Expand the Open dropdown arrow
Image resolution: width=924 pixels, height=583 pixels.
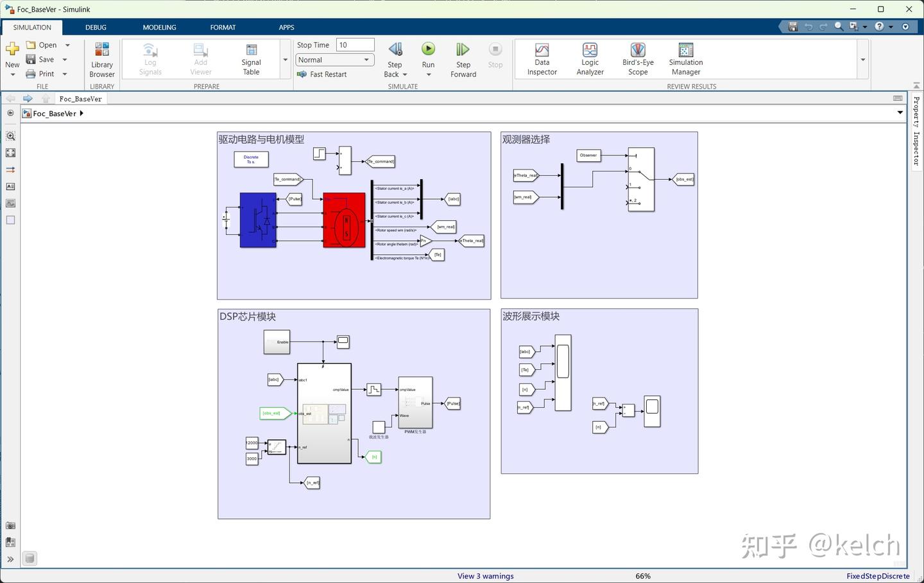pos(67,45)
